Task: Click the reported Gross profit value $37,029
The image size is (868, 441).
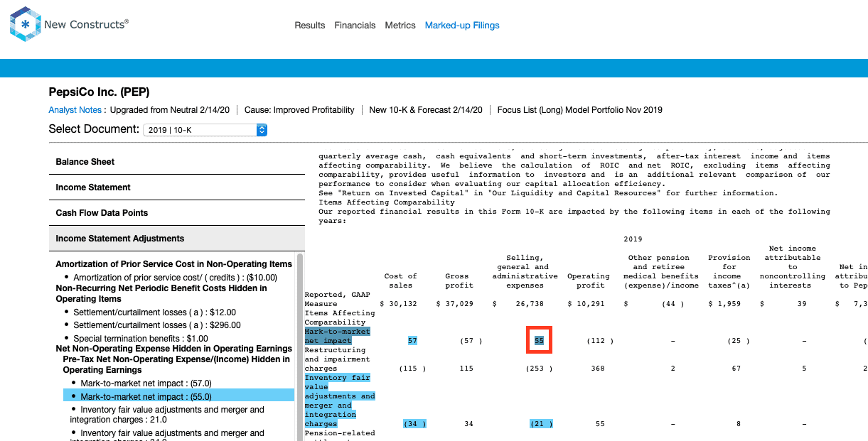Action: point(454,304)
